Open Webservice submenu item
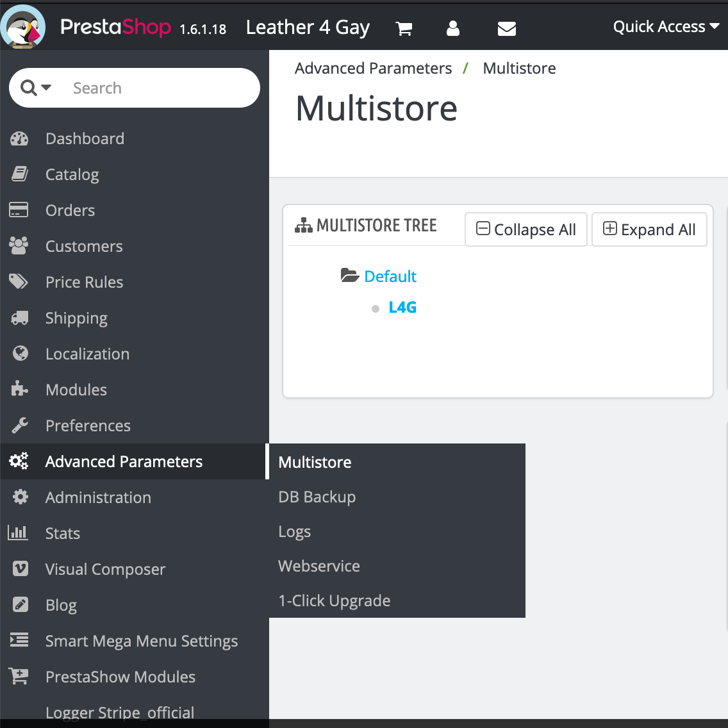Screen dimensions: 728x728 pos(319,566)
